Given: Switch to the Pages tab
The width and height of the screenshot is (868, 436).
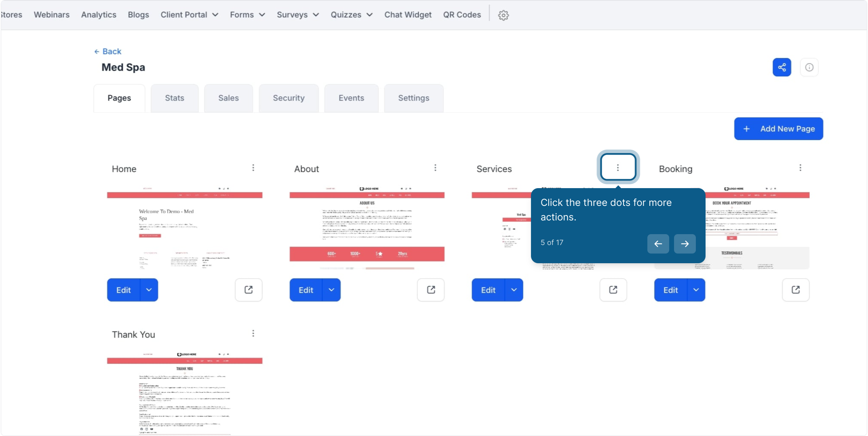Looking at the screenshot, I should point(119,98).
